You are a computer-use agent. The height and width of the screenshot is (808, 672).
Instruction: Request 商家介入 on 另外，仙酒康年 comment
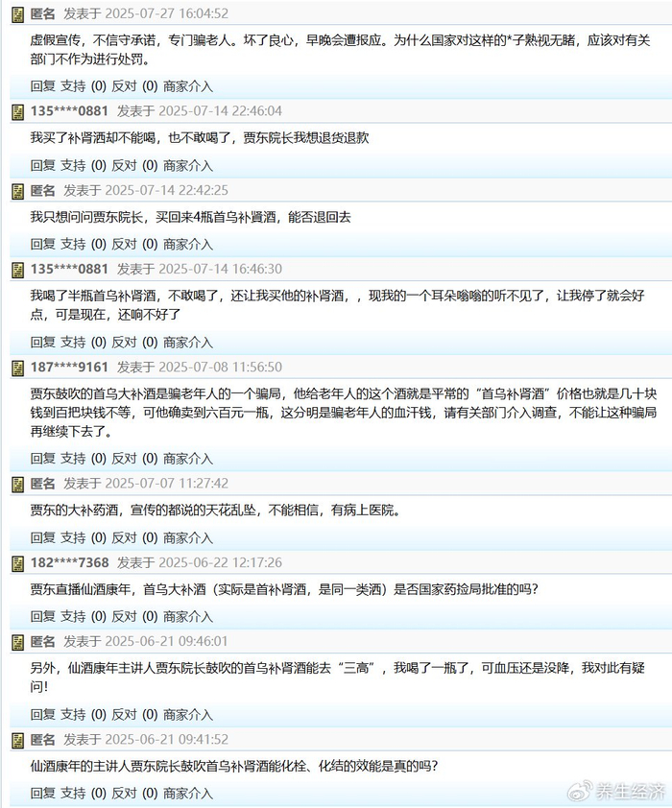click(x=188, y=714)
